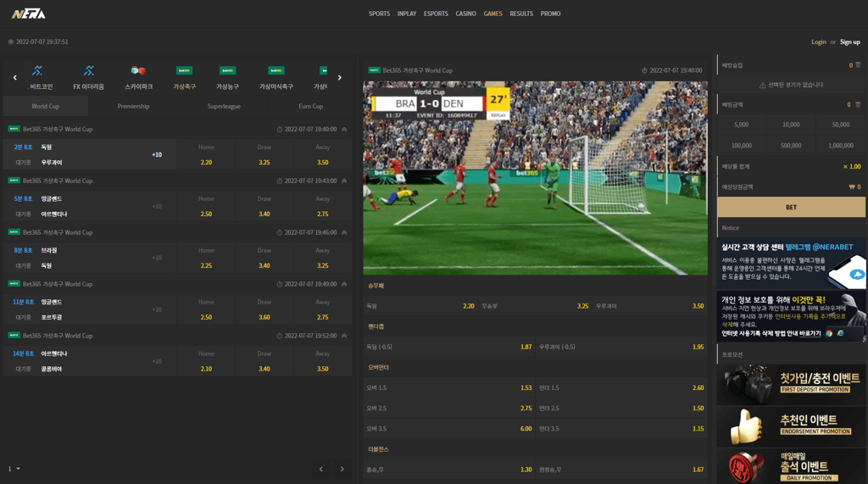
Task: Open the FIRST DEPOSIT PROMOTION banner
Action: point(791,384)
